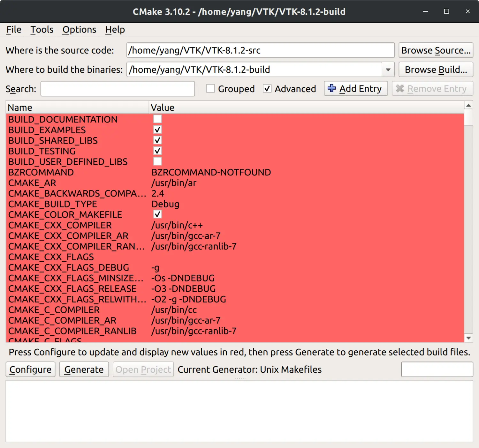Click the empty progress field beside generator
The image size is (479, 448).
pos(437,369)
